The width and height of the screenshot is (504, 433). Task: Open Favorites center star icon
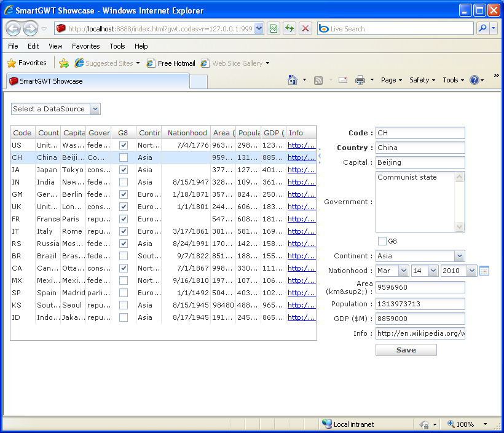pos(11,63)
